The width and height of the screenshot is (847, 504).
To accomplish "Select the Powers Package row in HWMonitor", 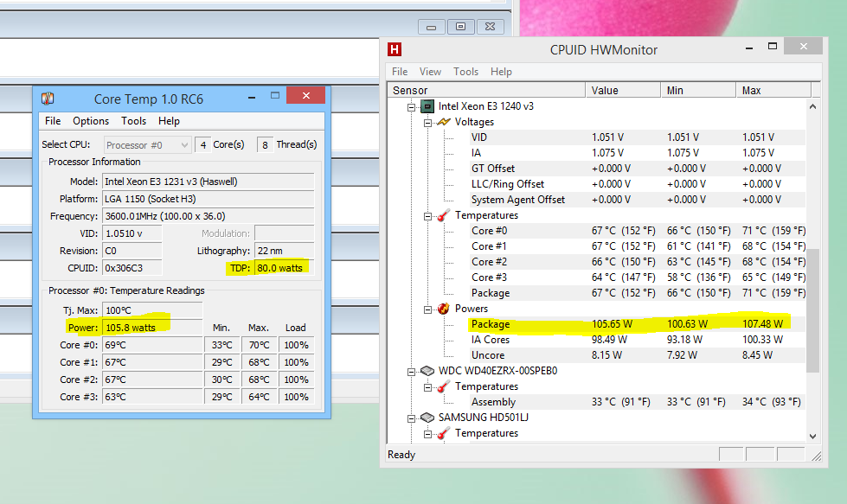I will point(638,324).
